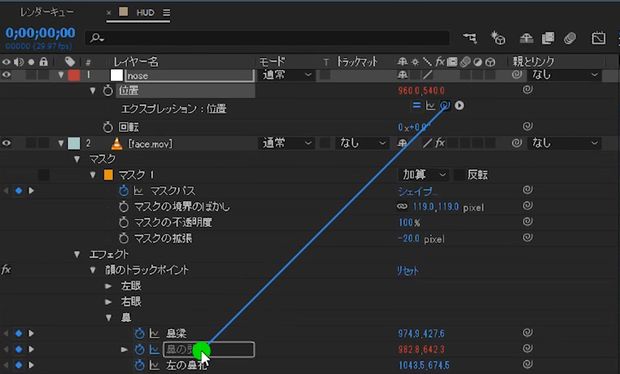Click the expression enable equals icon
620x374 pixels.
[416, 105]
